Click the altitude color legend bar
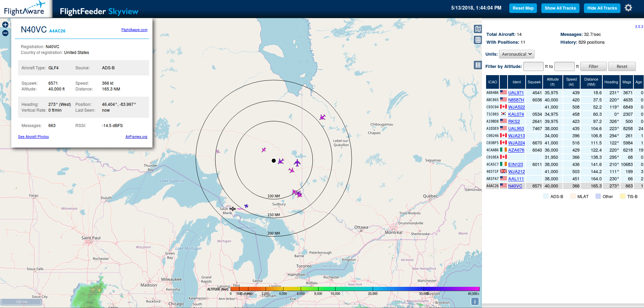 pos(355,289)
